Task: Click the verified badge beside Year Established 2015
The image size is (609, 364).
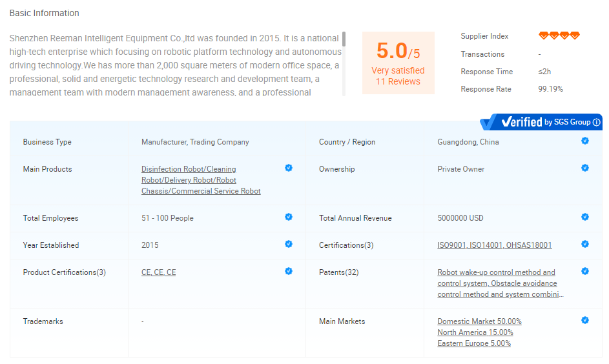Action: click(289, 244)
